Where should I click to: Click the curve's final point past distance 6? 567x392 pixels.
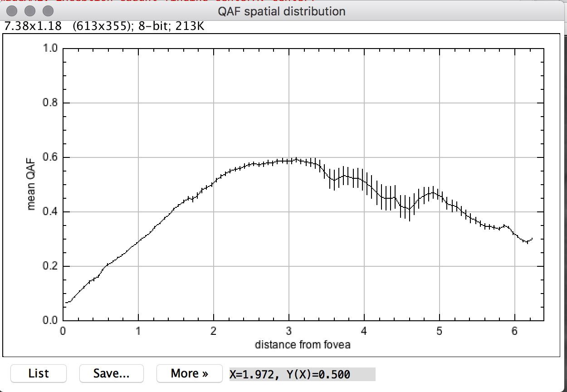click(x=532, y=238)
